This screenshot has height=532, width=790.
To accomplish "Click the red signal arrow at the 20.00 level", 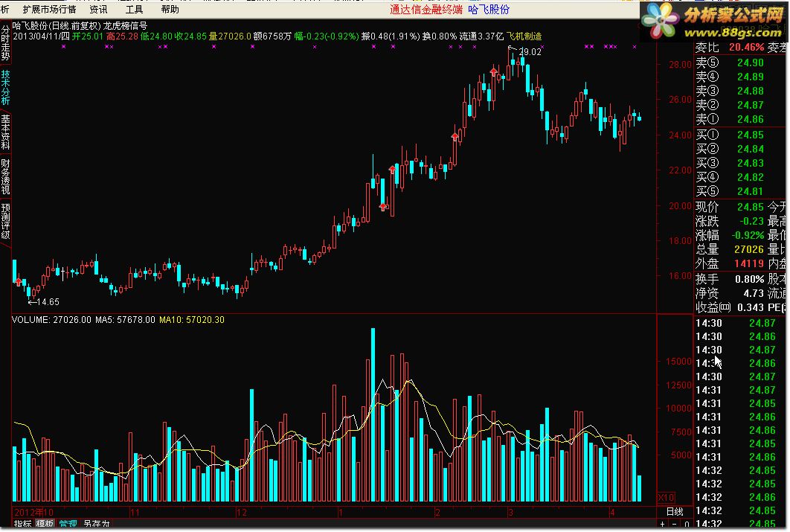I will (x=383, y=207).
